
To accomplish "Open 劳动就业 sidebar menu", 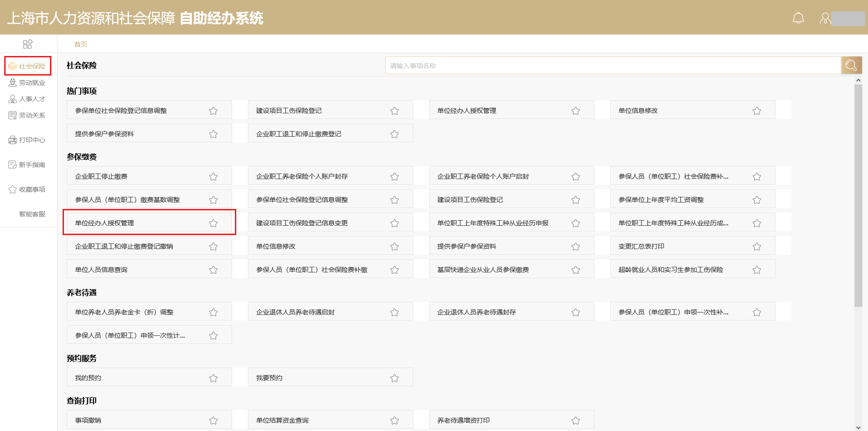I will tap(28, 83).
